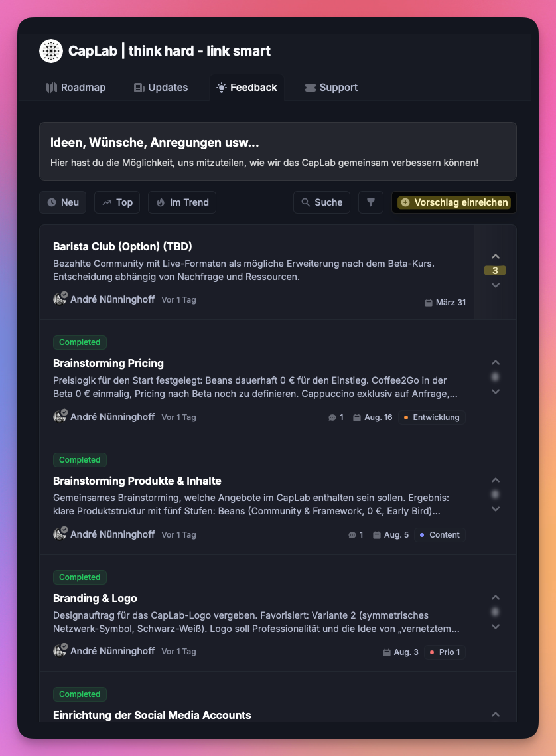The height and width of the screenshot is (756, 556).
Task: Switch to the Roadmap tab
Action: point(76,88)
